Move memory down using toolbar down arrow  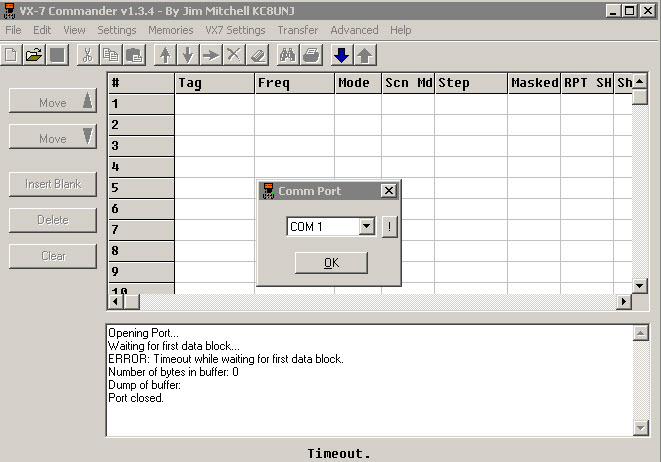[188, 55]
